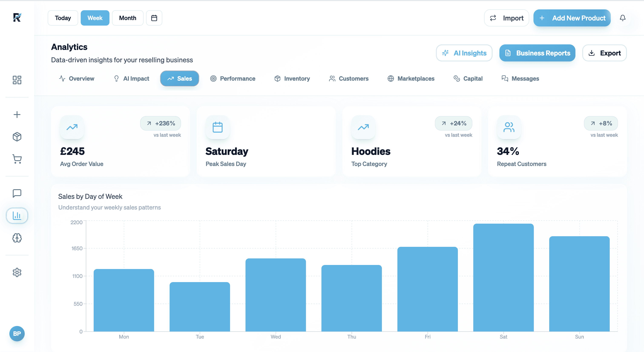644x352 pixels.
Task: Switch to the Marketplaces tab
Action: (x=411, y=79)
